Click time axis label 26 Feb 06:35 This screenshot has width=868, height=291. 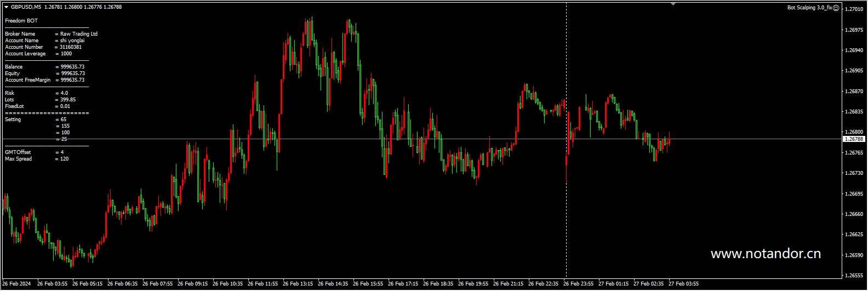[123, 284]
